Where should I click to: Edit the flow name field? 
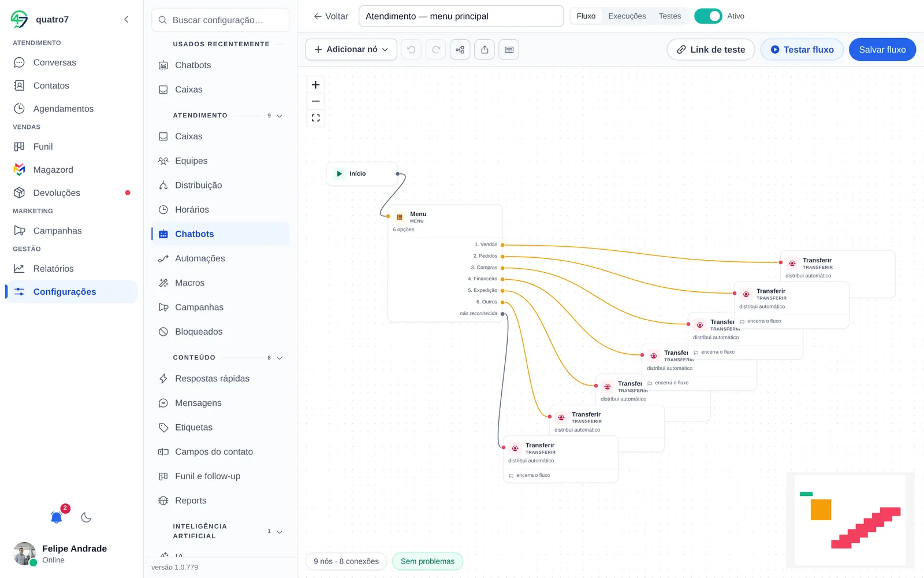tap(461, 16)
